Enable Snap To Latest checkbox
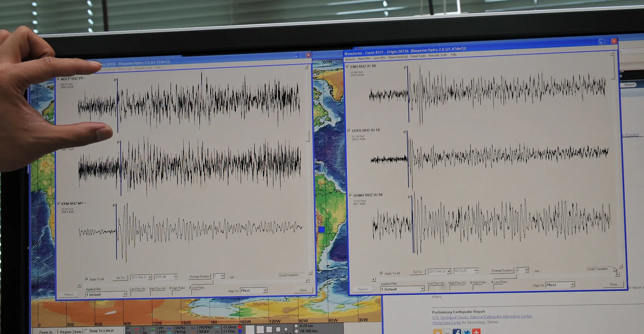The height and width of the screenshot is (334, 644). click(x=86, y=331)
